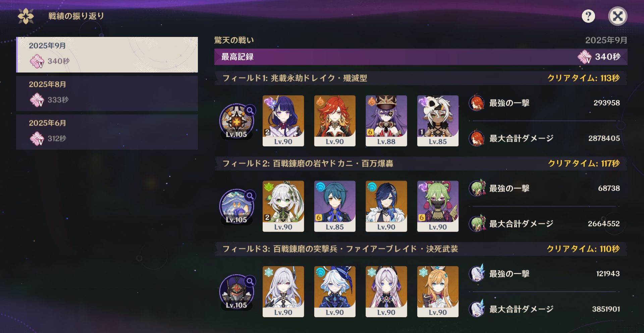Open the 2025年6月 record with 312秒
The height and width of the screenshot is (333, 644).
pyautogui.click(x=107, y=132)
